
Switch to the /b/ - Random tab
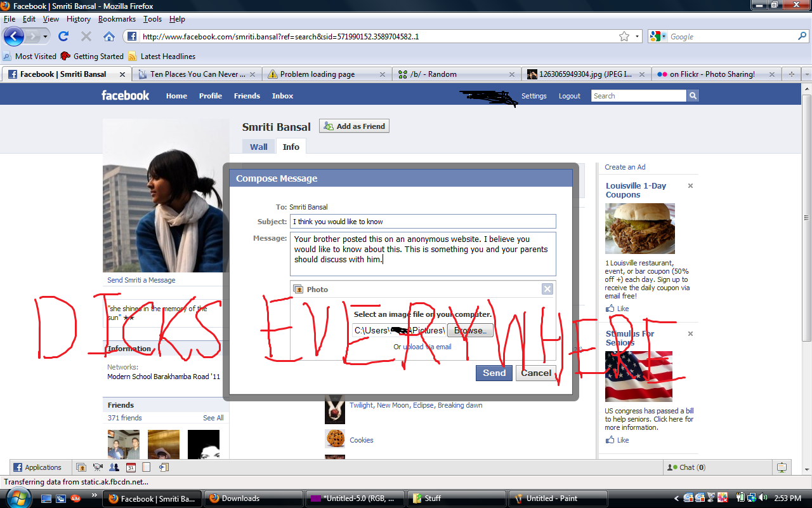tap(457, 74)
